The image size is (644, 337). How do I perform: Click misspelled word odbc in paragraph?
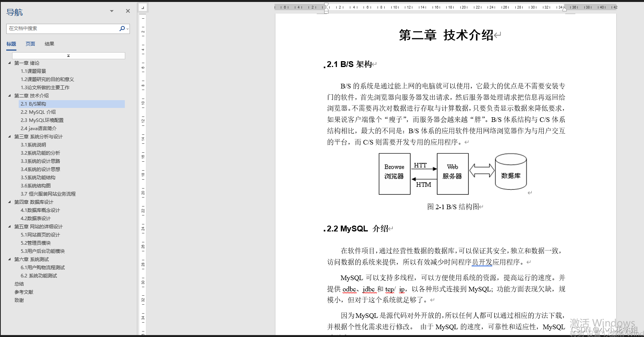349,289
